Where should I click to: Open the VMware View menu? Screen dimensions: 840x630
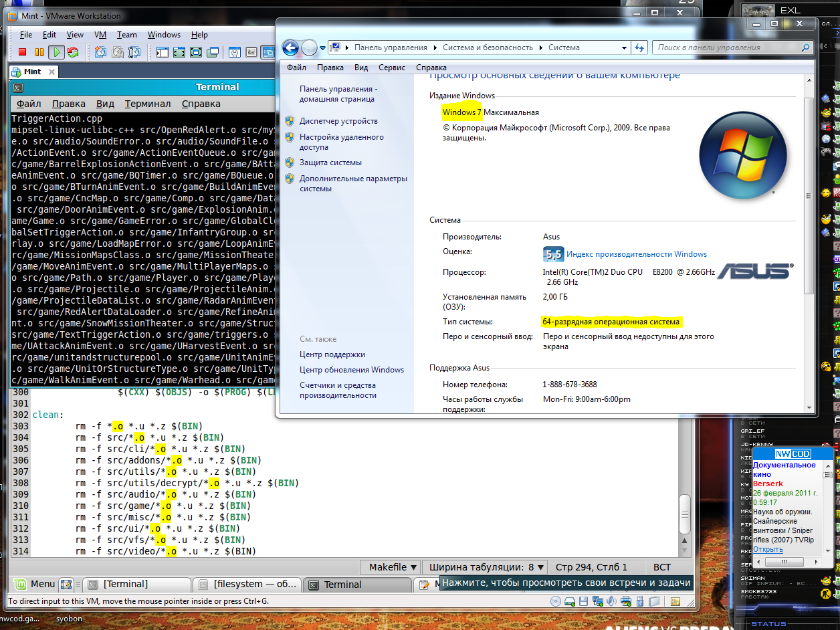[75, 35]
